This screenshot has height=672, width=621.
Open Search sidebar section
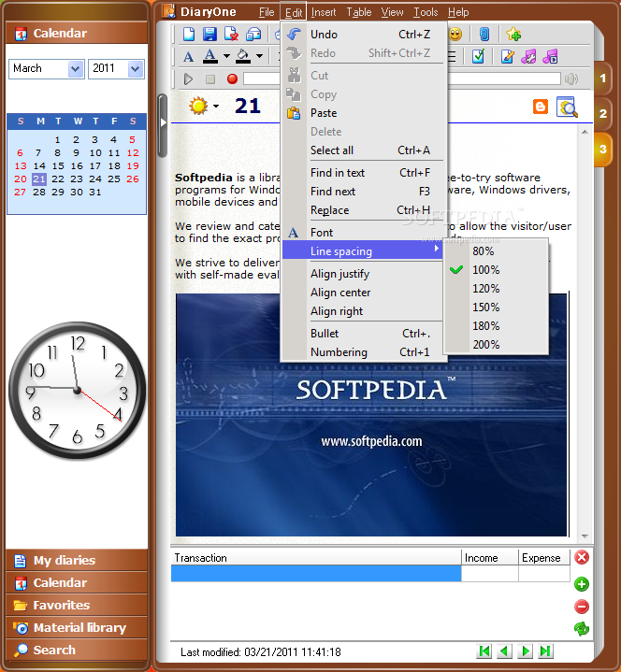(77, 650)
